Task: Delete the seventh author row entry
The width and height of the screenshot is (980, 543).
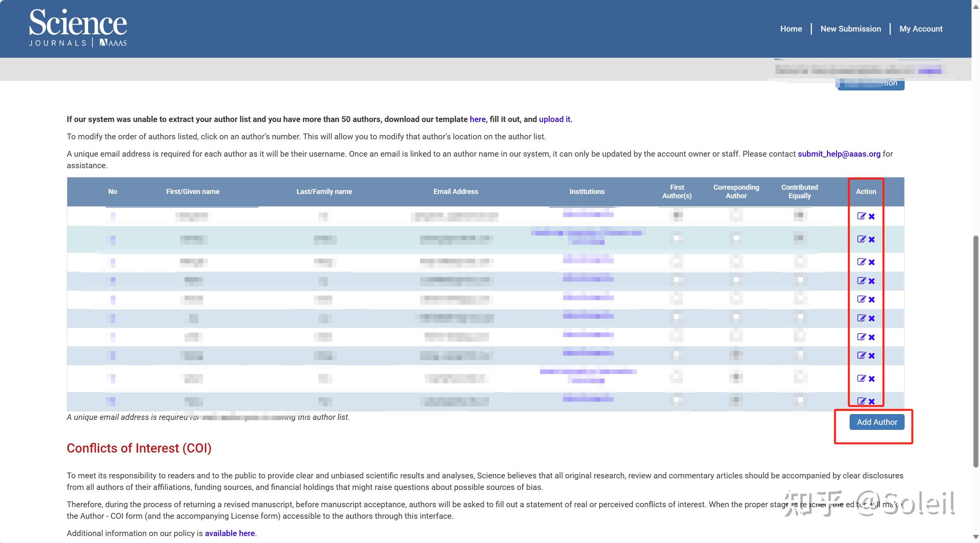Action: 872,337
